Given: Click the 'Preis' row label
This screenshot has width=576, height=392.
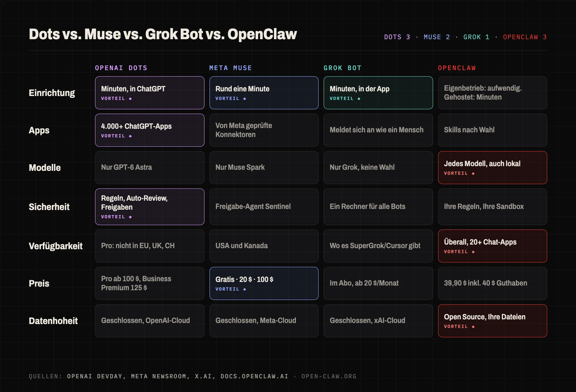Looking at the screenshot, I should point(39,283).
